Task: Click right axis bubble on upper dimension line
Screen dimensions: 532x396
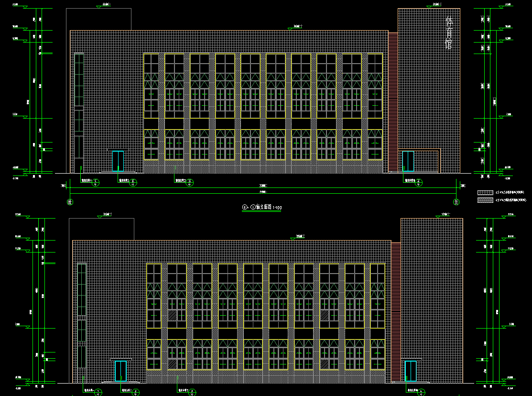Action: (456, 202)
